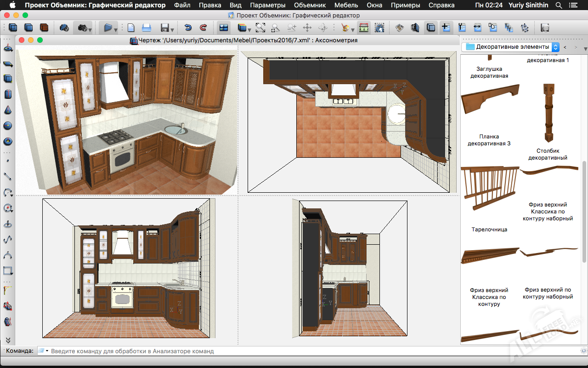Click the undo arrow in the toolbar

coord(188,28)
